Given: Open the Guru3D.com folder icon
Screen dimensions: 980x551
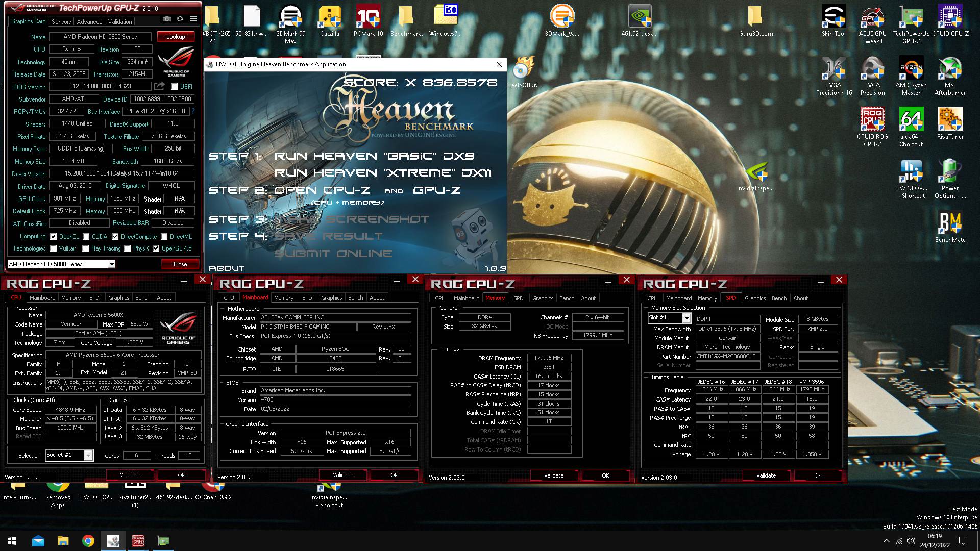Looking at the screenshot, I should [x=756, y=21].
